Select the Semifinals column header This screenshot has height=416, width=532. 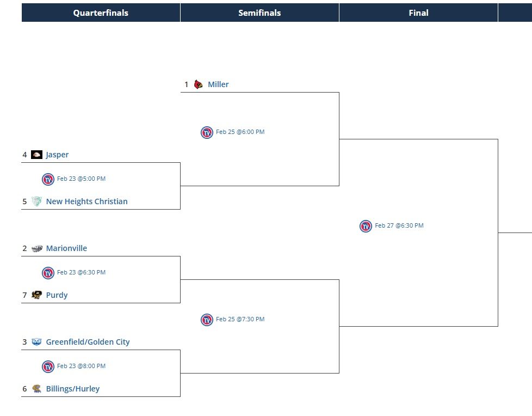point(259,13)
